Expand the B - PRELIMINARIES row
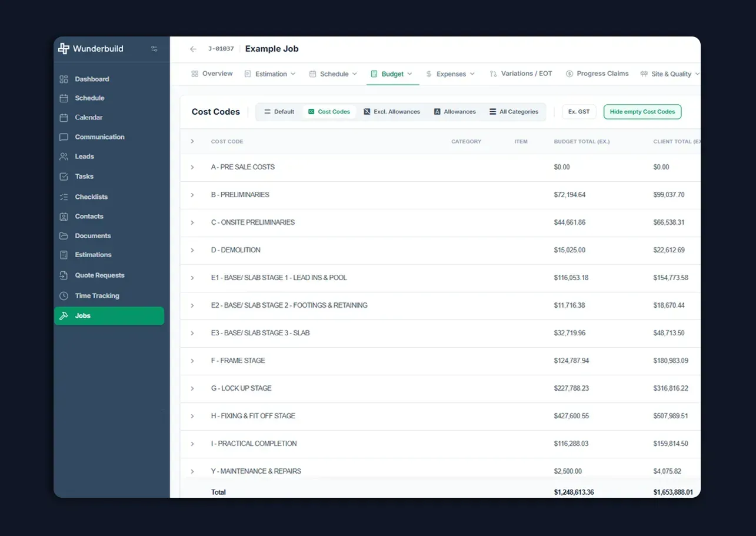The image size is (756, 536). coord(192,195)
